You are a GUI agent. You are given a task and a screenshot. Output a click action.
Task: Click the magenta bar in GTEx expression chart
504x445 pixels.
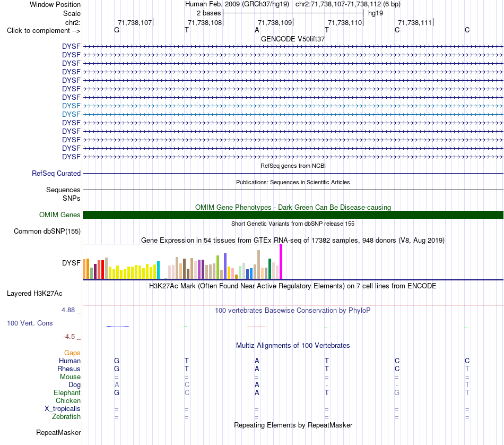[x=281, y=262]
